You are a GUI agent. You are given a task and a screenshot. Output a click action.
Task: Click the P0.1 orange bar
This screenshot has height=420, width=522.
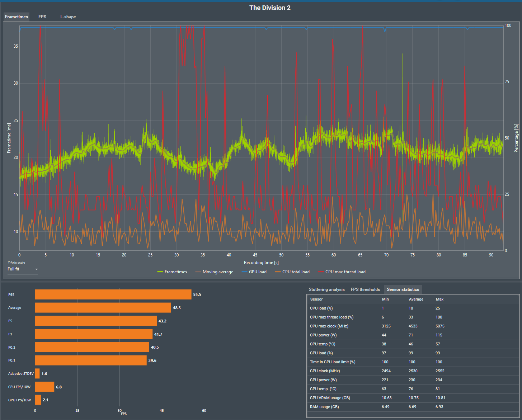click(x=91, y=360)
